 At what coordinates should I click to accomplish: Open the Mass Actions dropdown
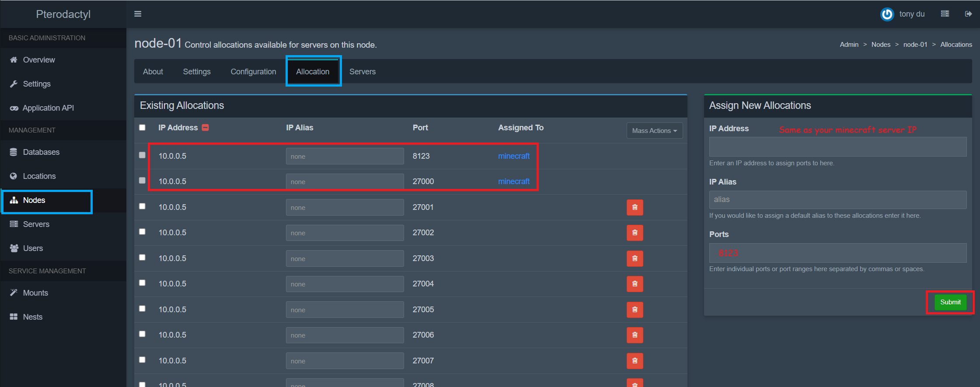[x=654, y=131]
